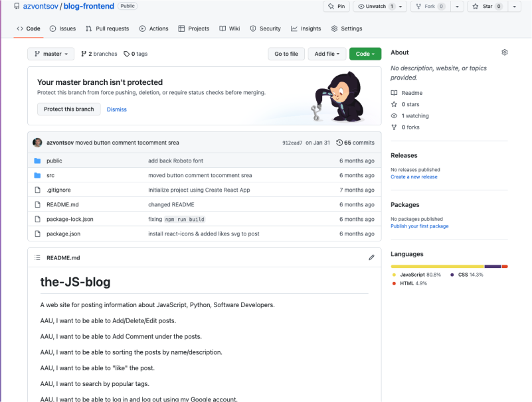Click the yellow JavaScript segment of language bar
The height and width of the screenshot is (402, 532).
point(437,267)
